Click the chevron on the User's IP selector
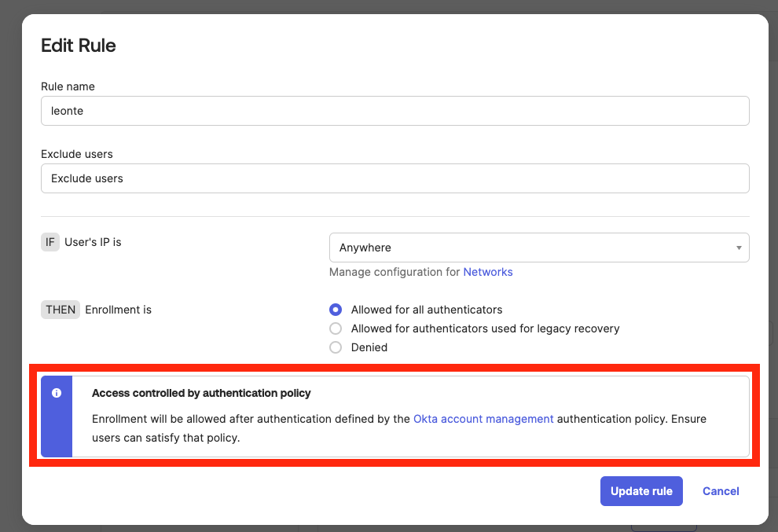778x532 pixels. coord(739,247)
